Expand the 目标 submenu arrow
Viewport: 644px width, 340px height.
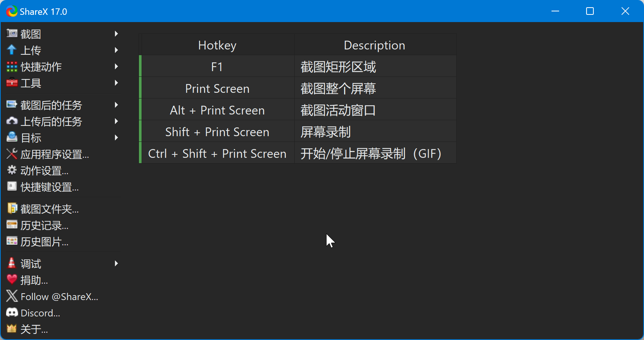116,138
